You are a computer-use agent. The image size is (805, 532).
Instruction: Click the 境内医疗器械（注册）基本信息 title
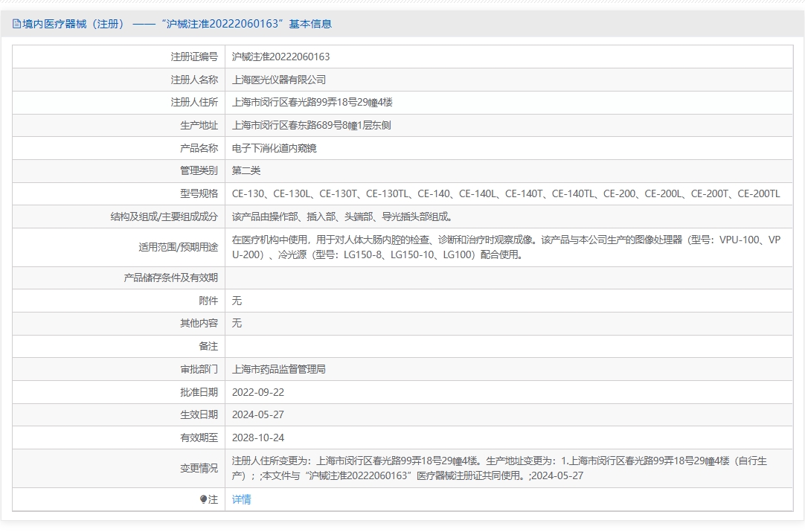[177, 24]
